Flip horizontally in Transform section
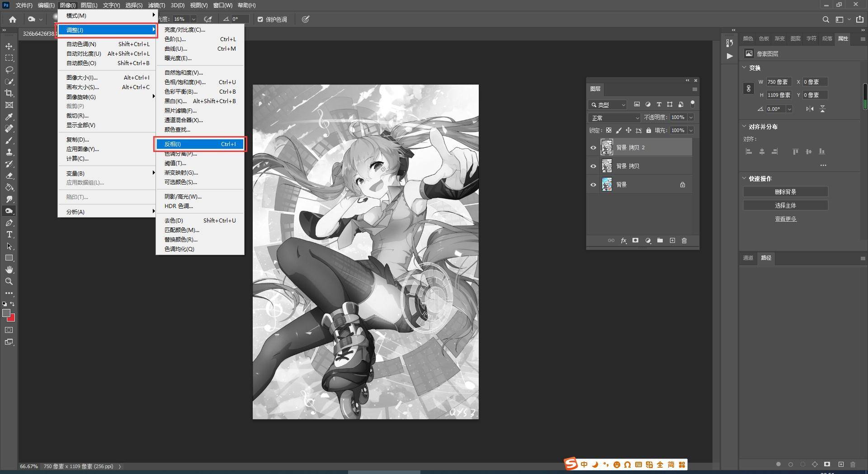This screenshot has height=474, width=868. 810,109
